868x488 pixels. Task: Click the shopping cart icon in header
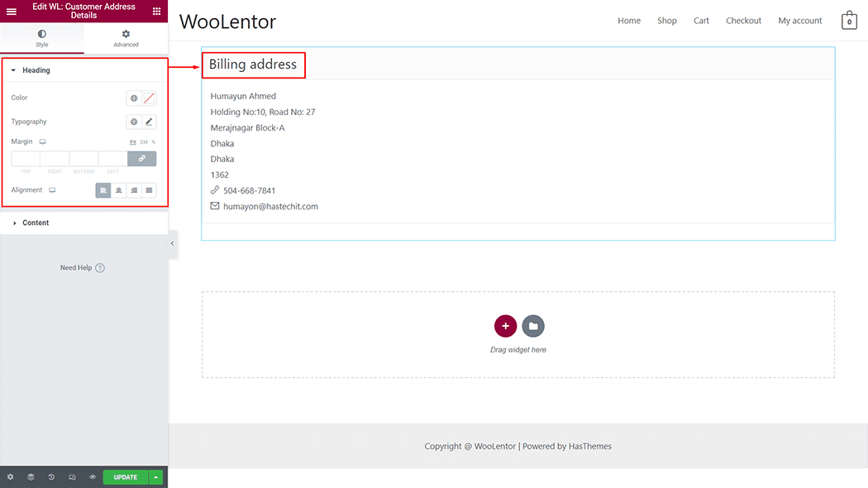tap(849, 21)
